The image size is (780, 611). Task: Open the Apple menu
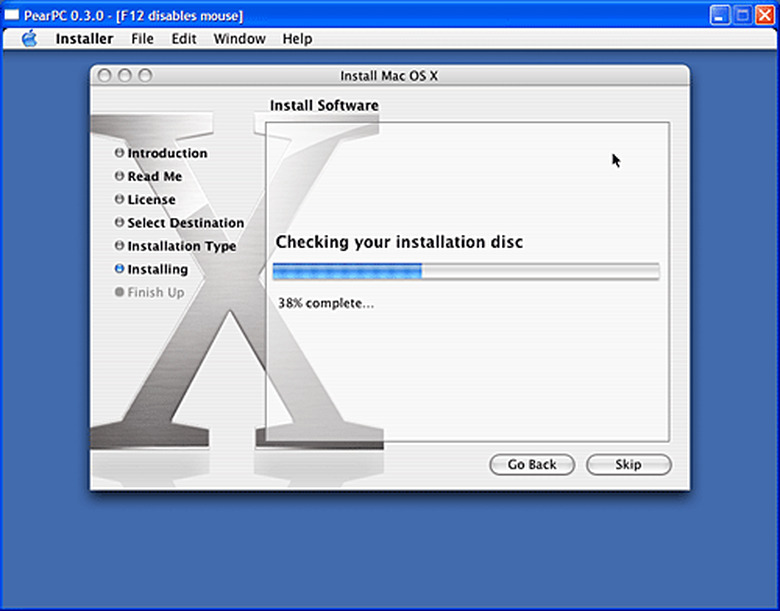(x=29, y=38)
